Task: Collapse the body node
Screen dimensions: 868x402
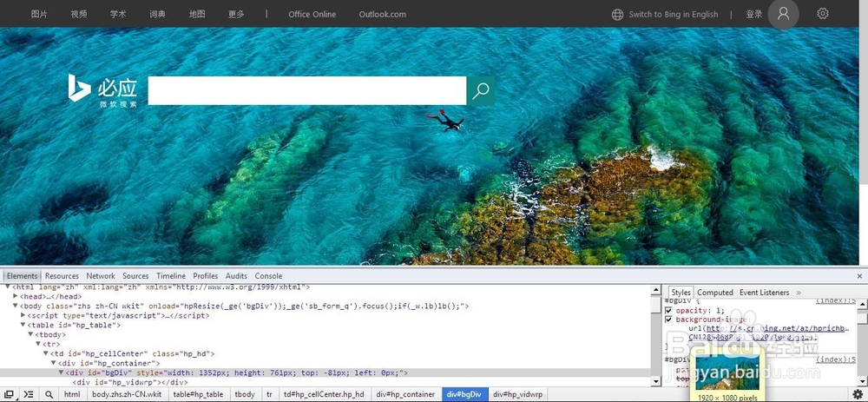Action: coord(16,306)
